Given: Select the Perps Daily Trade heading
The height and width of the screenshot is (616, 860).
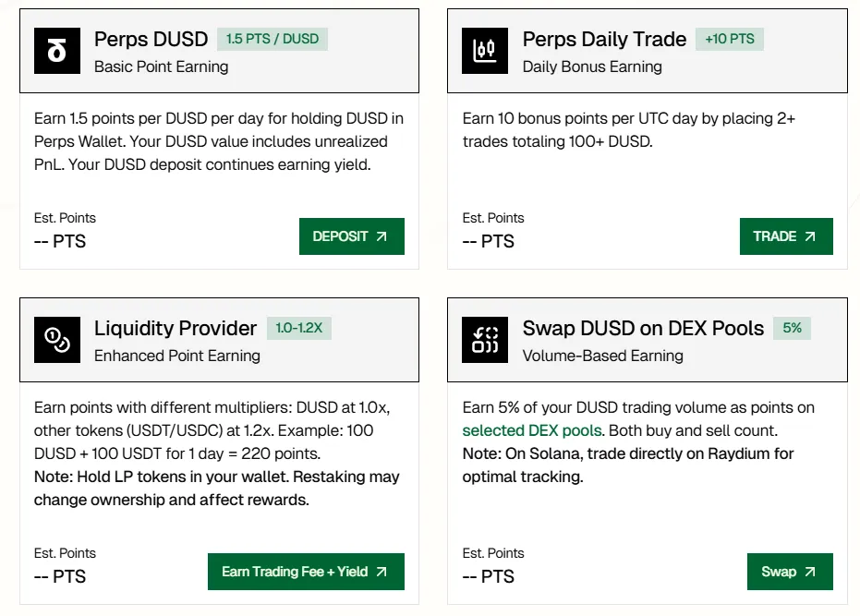Looking at the screenshot, I should (604, 39).
